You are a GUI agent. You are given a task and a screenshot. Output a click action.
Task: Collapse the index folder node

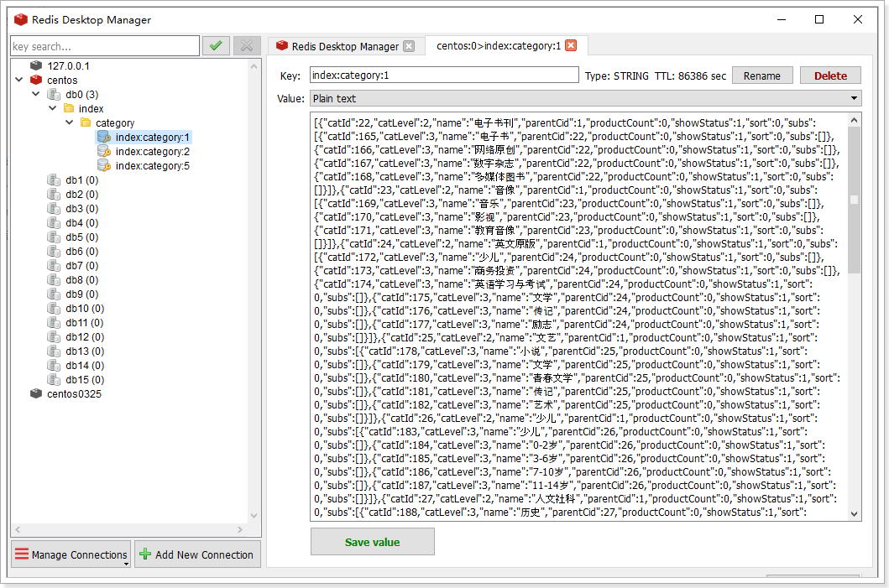[52, 108]
